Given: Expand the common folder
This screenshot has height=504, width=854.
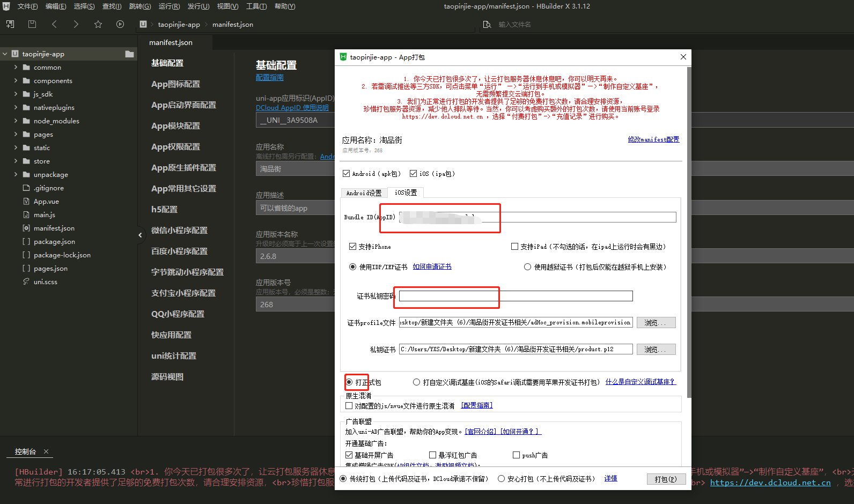Looking at the screenshot, I should tap(16, 67).
